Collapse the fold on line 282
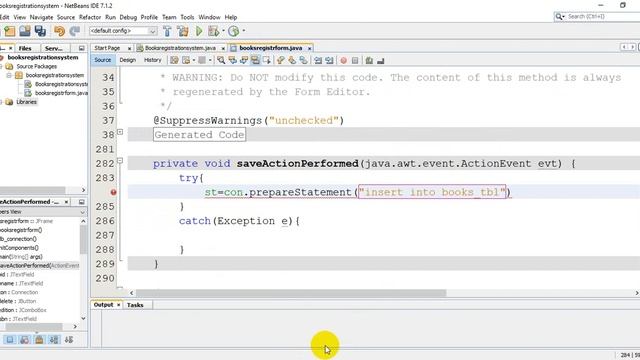 [x=120, y=161]
